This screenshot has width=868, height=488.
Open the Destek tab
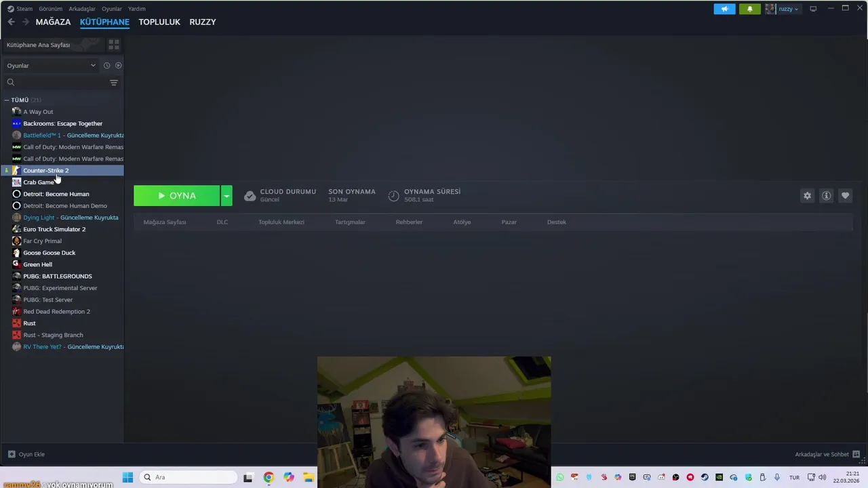557,222
